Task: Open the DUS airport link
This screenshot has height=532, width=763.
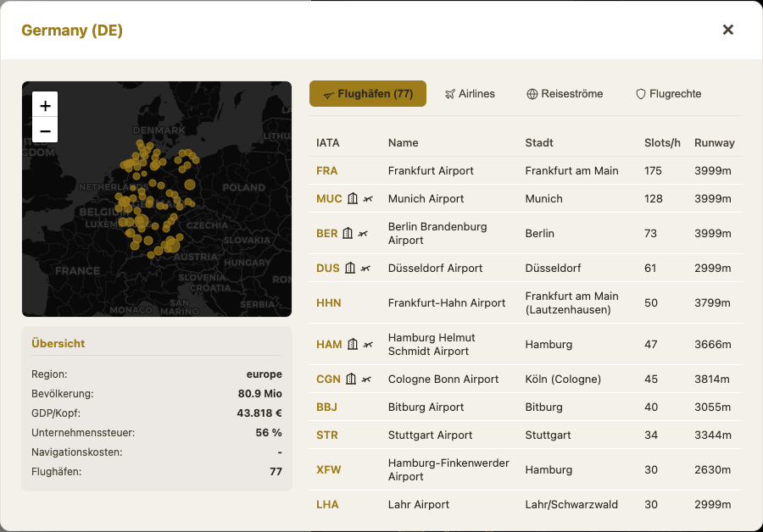Action: click(328, 268)
